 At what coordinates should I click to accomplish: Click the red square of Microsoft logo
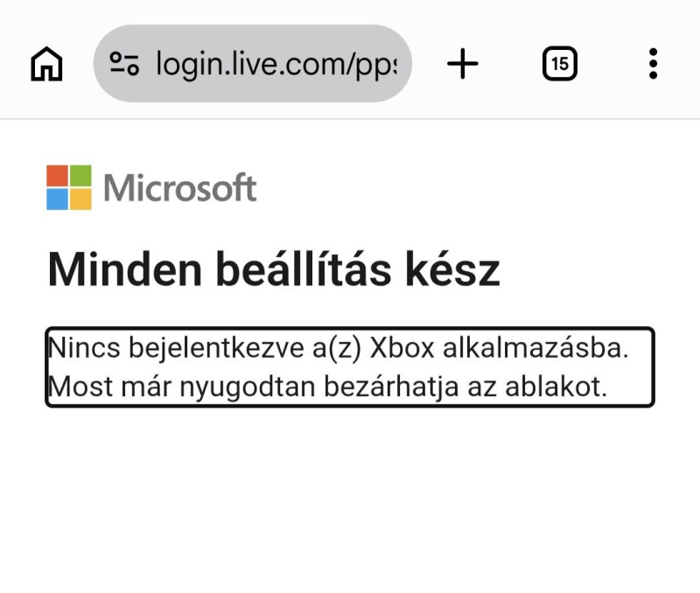(x=57, y=176)
